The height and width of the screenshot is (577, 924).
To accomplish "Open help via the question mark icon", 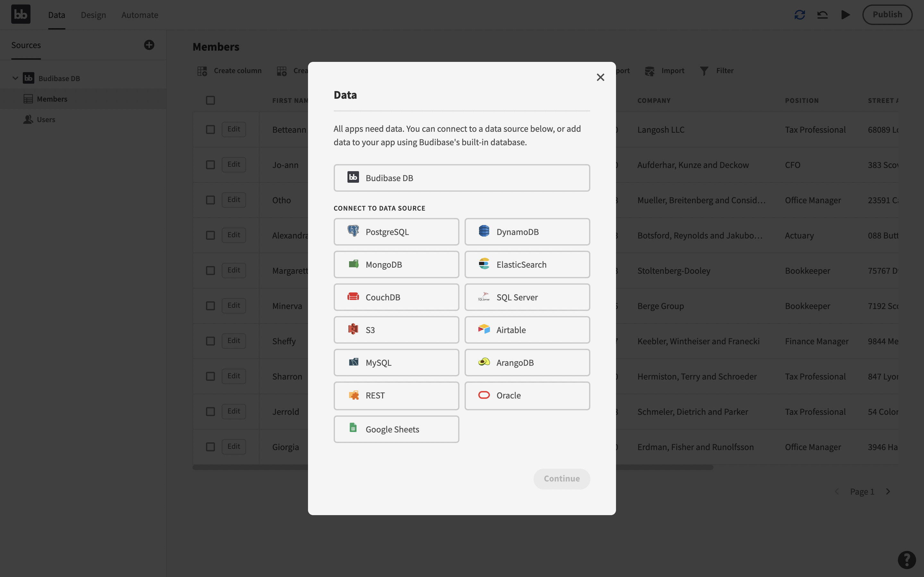I will (907, 560).
